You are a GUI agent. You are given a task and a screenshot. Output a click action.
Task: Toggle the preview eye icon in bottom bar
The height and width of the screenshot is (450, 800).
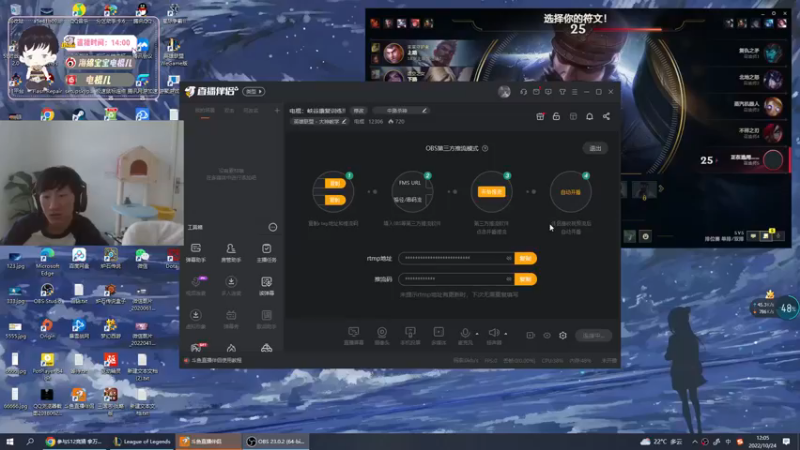(547, 335)
